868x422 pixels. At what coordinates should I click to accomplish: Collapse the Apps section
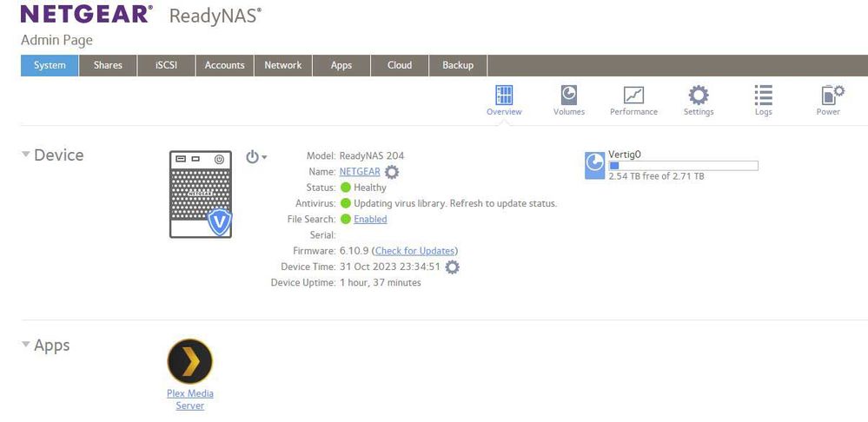pos(25,345)
